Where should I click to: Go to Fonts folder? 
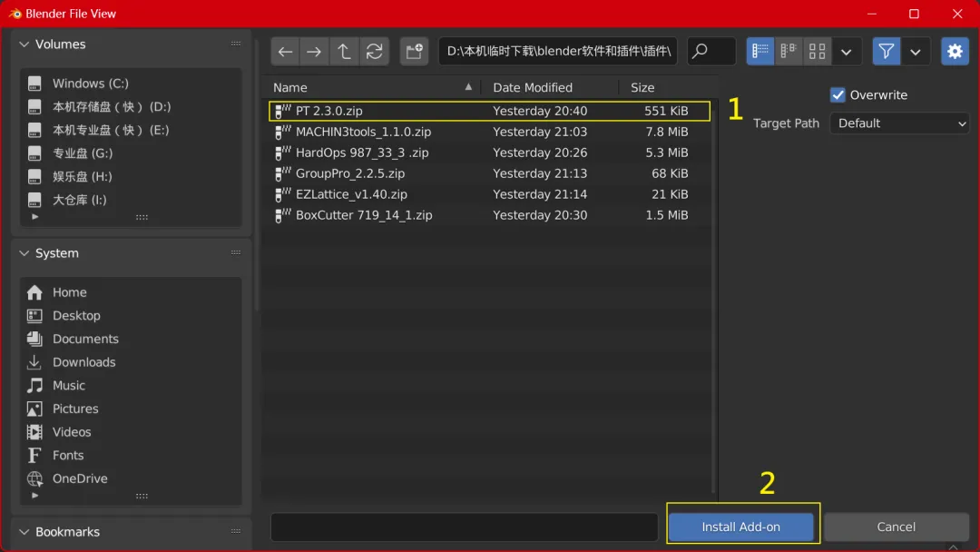coord(131,455)
